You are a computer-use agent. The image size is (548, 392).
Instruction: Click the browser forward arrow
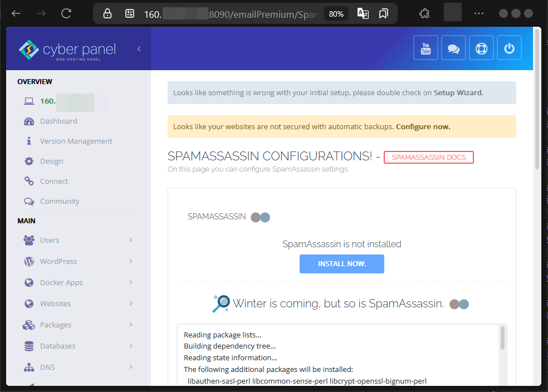pyautogui.click(x=41, y=13)
